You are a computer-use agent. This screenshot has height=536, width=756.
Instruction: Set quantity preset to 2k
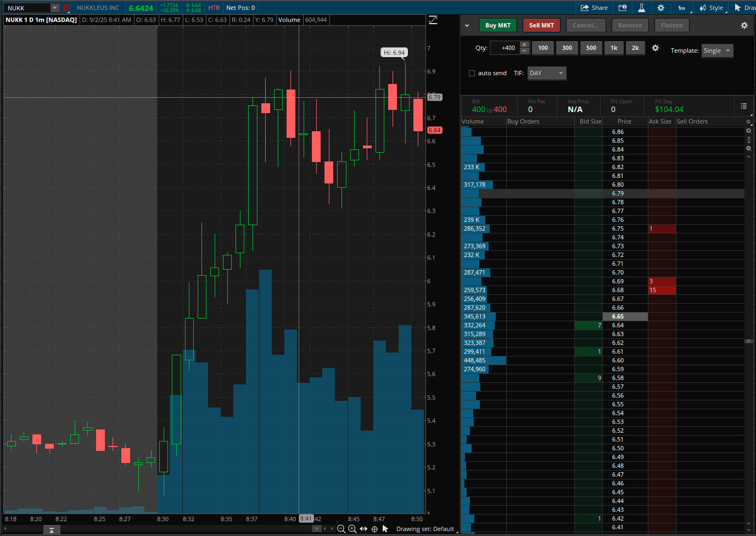pyautogui.click(x=635, y=48)
